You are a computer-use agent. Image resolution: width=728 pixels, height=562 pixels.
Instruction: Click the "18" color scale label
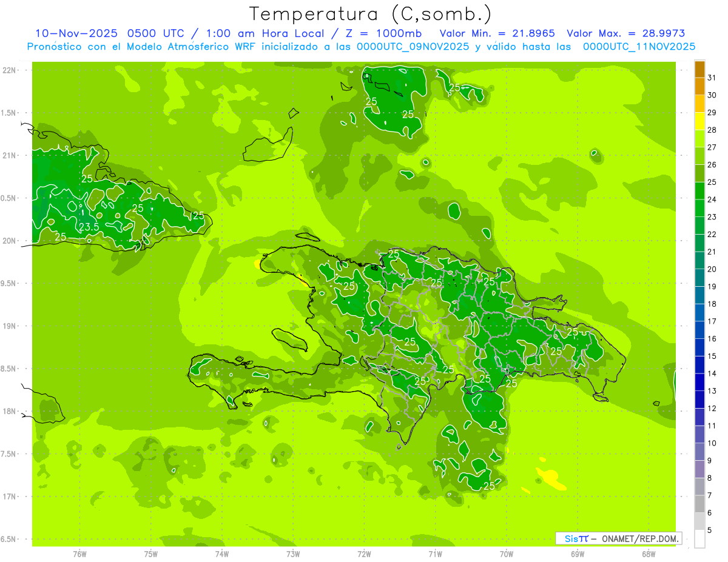click(x=712, y=304)
